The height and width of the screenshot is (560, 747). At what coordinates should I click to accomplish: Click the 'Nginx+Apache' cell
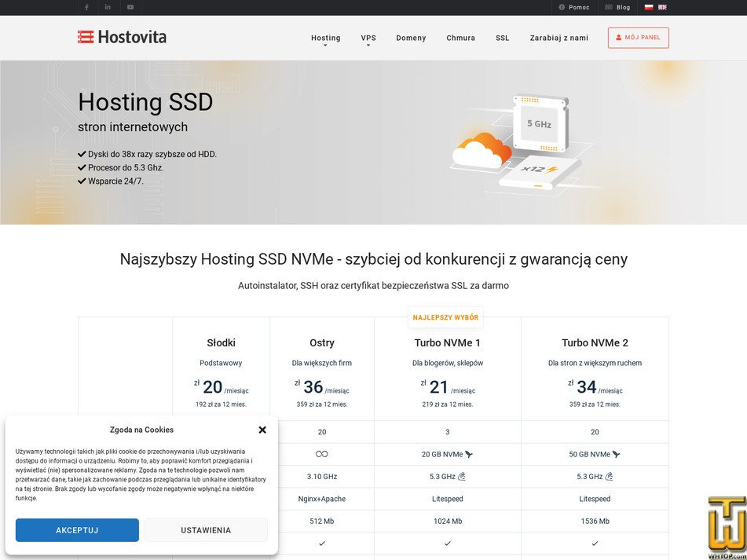[322, 499]
